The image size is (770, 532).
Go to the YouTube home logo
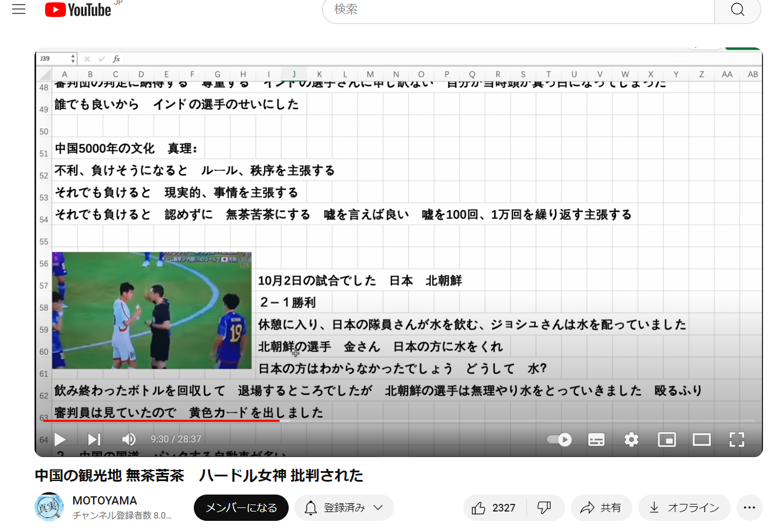[78, 10]
